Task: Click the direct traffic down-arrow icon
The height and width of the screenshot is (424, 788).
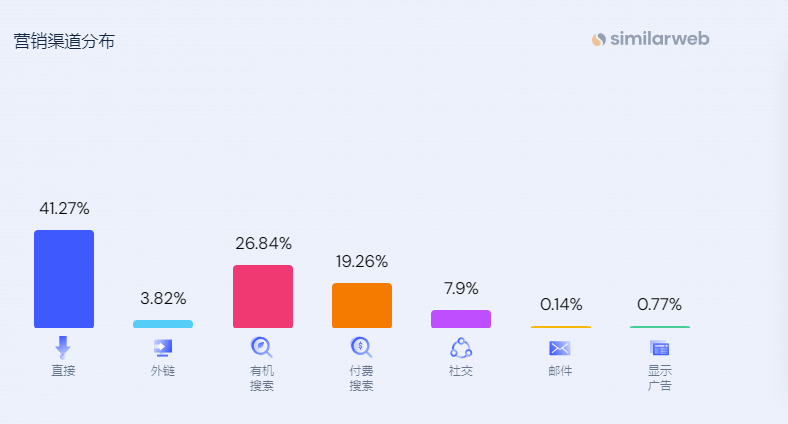Action: [x=63, y=347]
